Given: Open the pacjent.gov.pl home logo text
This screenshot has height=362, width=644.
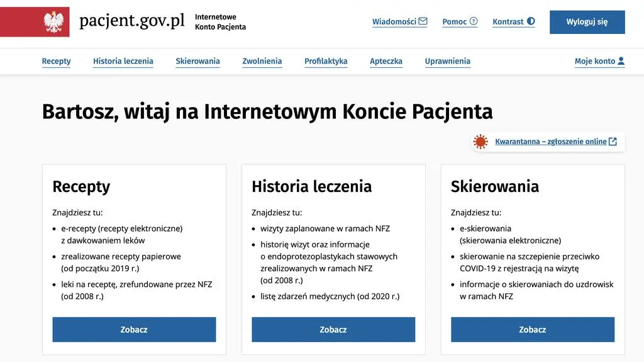Looking at the screenshot, I should [132, 21].
